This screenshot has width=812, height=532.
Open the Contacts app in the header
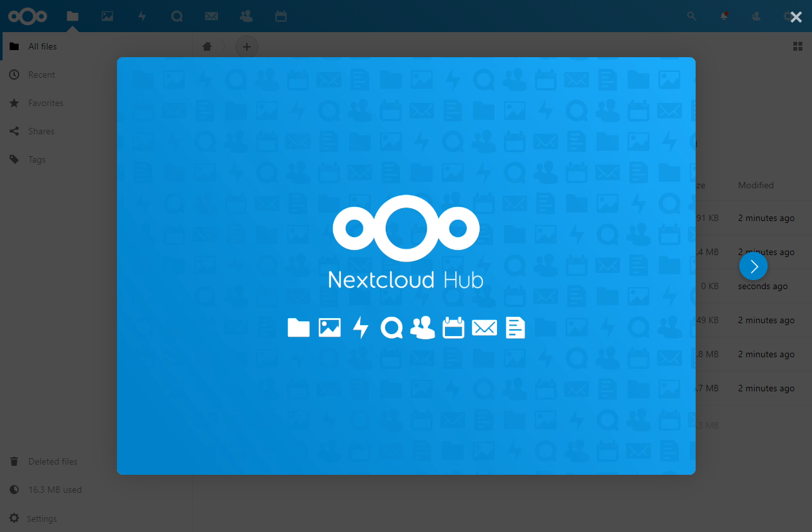(x=246, y=16)
